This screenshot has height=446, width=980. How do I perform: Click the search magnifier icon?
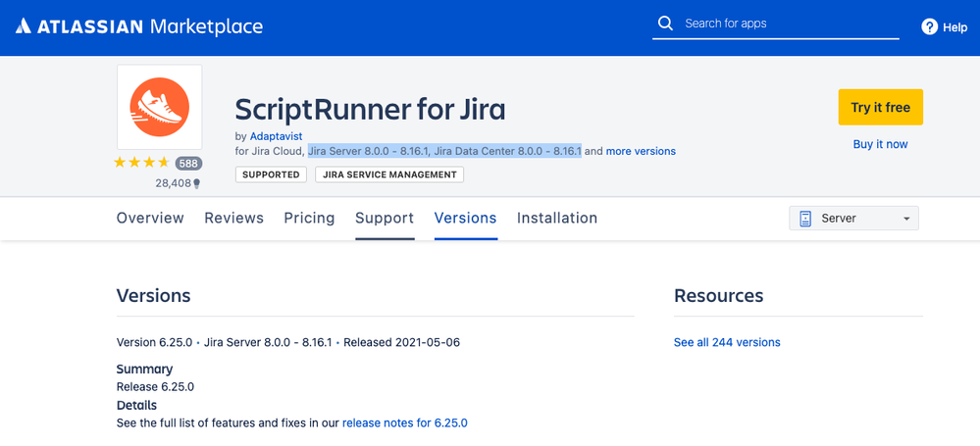tap(666, 24)
